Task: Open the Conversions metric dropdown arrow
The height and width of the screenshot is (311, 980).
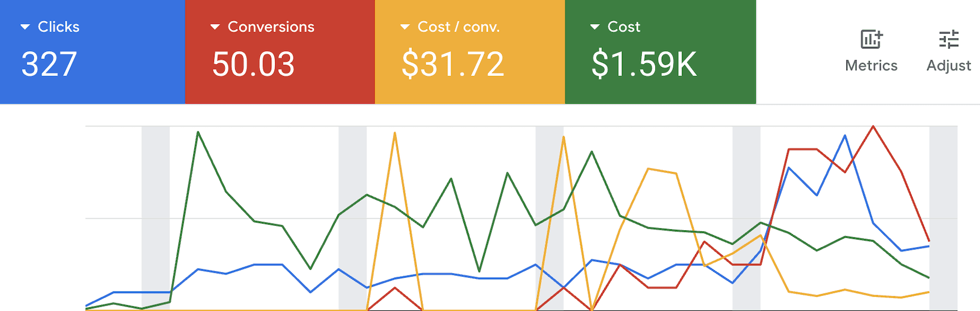Action: 215,27
